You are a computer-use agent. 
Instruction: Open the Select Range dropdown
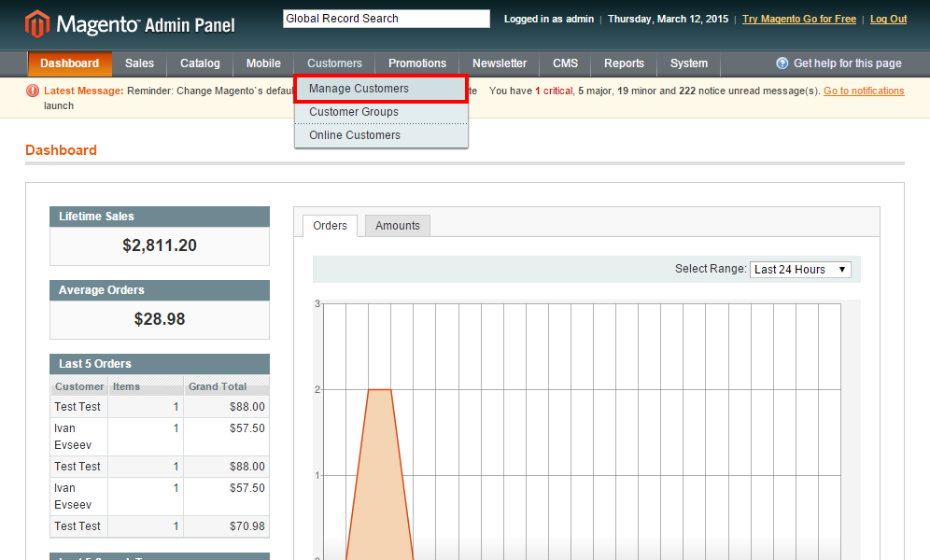[x=800, y=270]
